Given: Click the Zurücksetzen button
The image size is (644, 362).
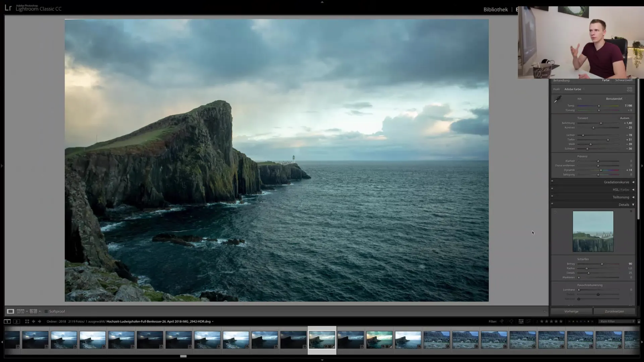Looking at the screenshot, I should click(614, 311).
